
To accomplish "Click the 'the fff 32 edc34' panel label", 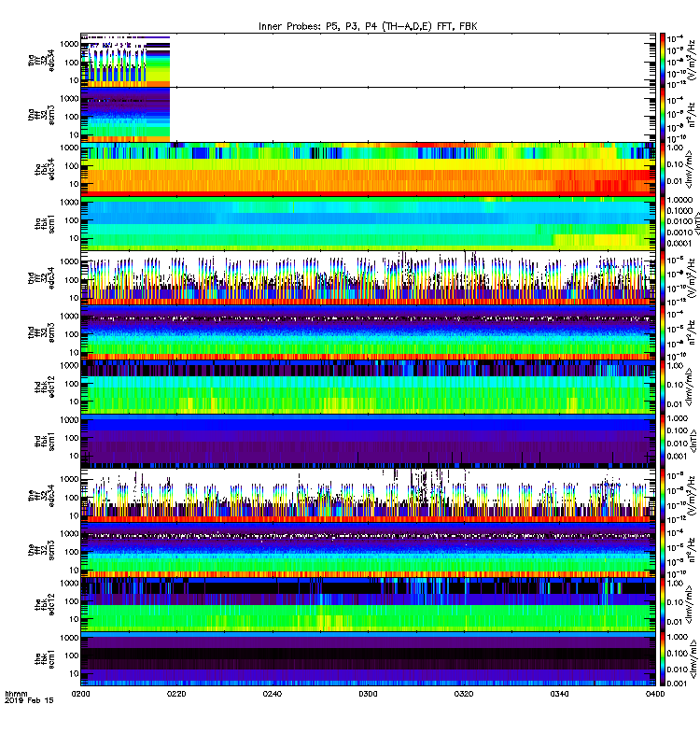I will click(x=41, y=496).
